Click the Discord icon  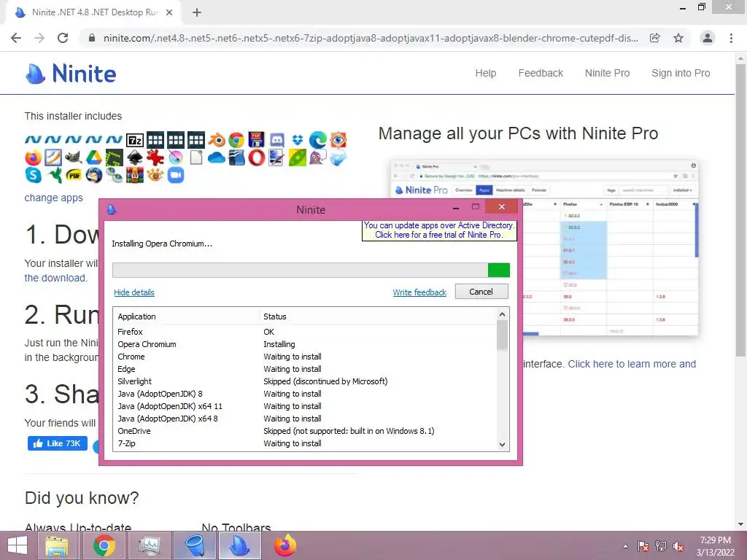[276, 140]
